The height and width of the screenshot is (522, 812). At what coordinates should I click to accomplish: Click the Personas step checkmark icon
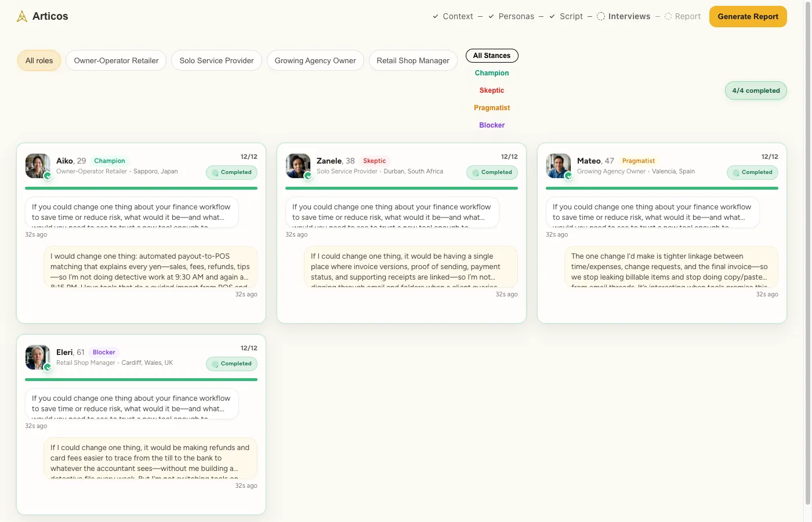[491, 16]
